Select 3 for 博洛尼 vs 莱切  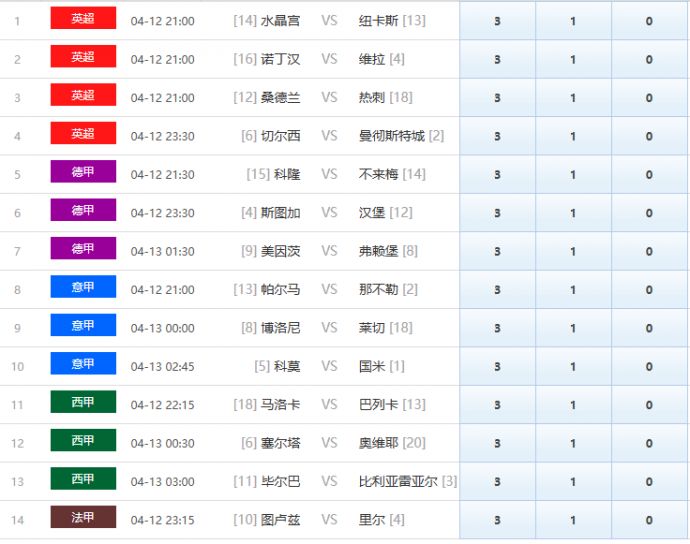497,328
